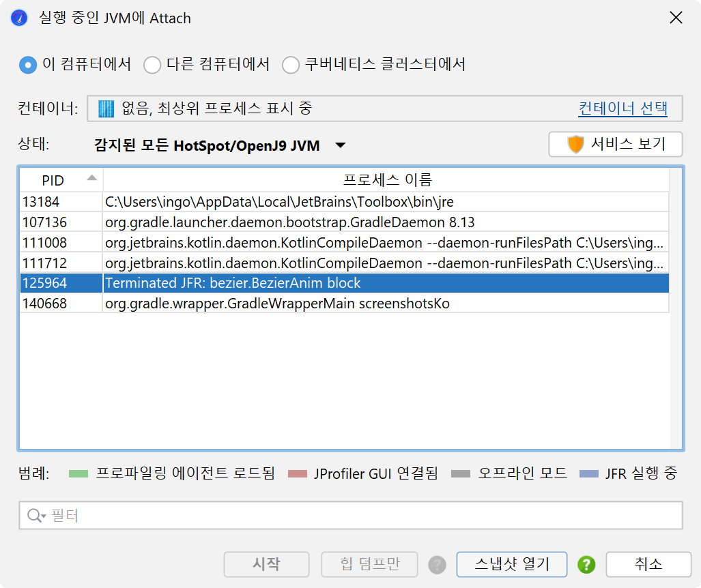This screenshot has height=588, width=701.
Task: Select GradleWrapperMain screenshotsKo process row
Action: click(x=345, y=304)
